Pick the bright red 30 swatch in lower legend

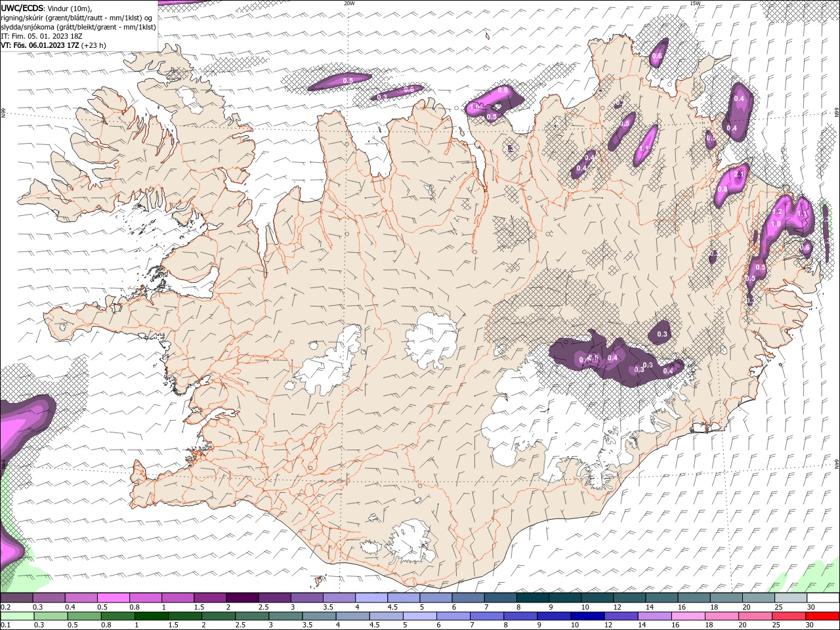(x=823, y=616)
